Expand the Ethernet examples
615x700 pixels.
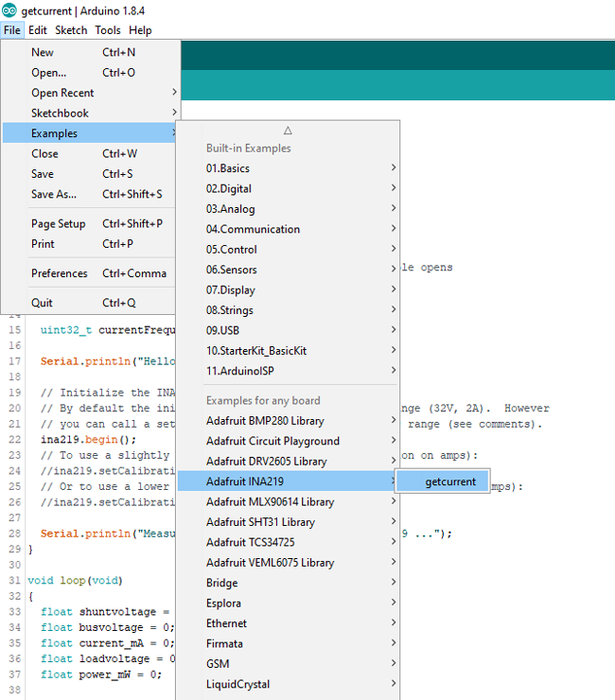pos(288,623)
